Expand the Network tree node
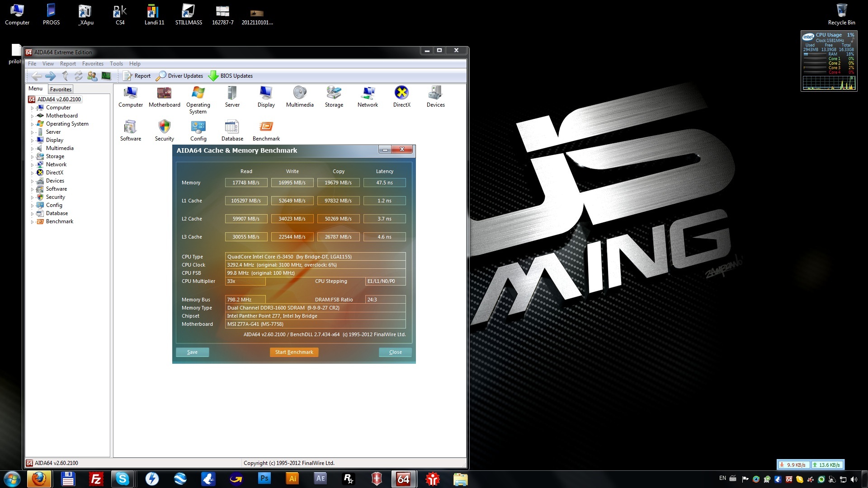Viewport: 868px width, 488px height. [x=32, y=165]
